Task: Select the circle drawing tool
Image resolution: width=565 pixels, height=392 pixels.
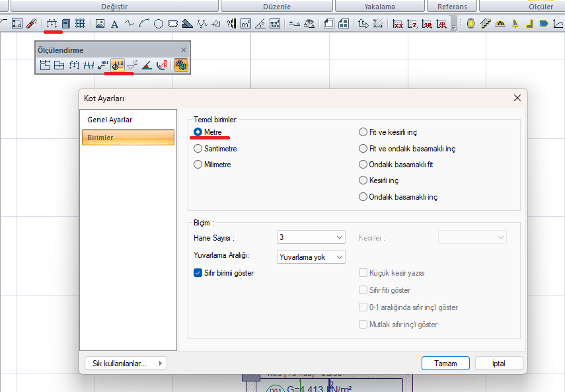Action: pos(159,24)
